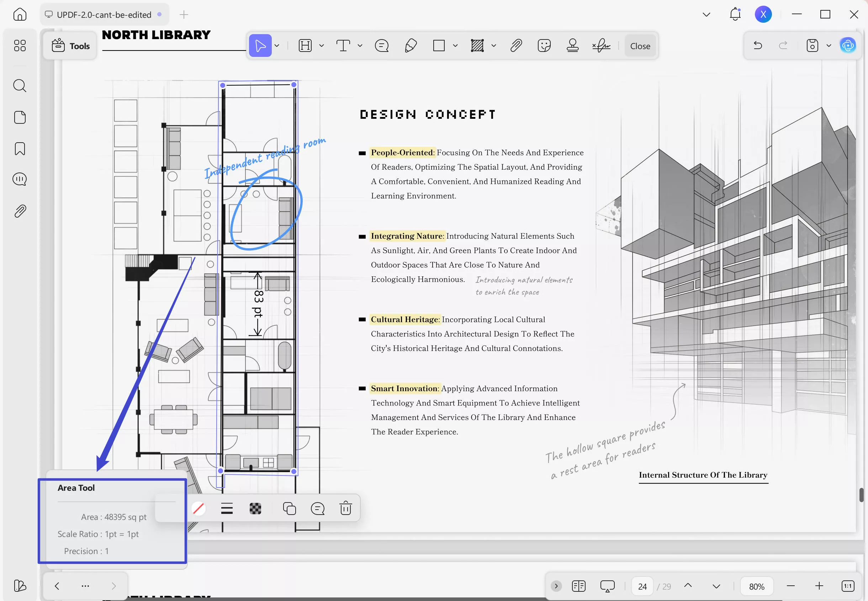
Task: Copy the selected annotation
Action: (x=289, y=509)
